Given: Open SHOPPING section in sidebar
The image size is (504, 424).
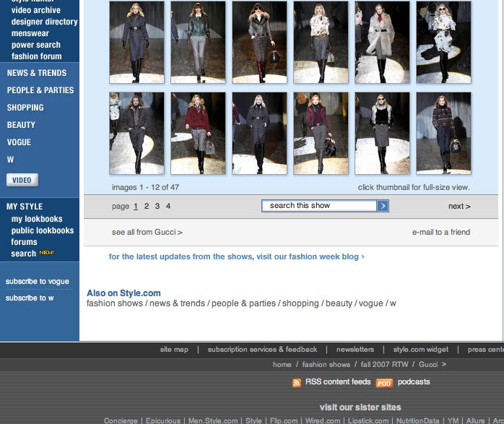Looking at the screenshot, I should [x=25, y=108].
